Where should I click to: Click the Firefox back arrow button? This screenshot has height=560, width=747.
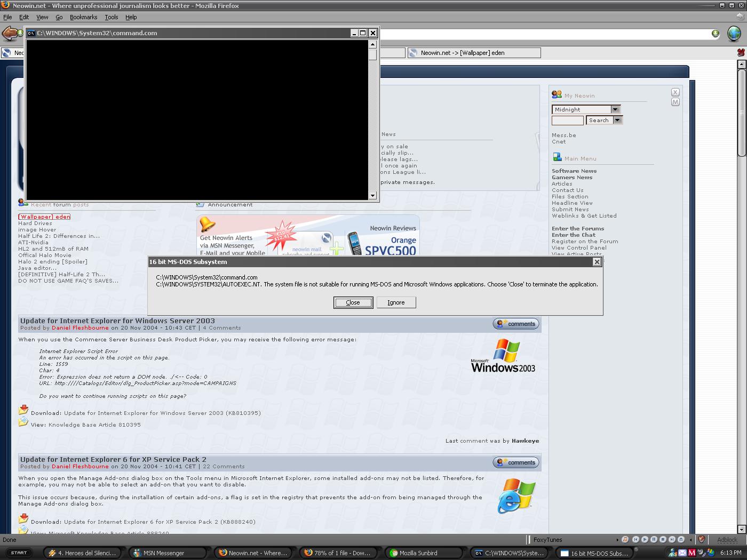coord(10,34)
